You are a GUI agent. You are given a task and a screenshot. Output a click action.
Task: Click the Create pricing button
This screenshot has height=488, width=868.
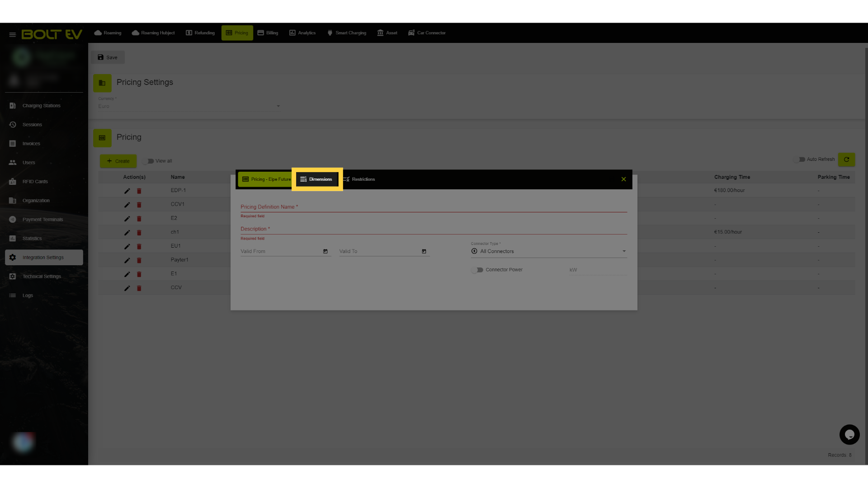tap(118, 161)
